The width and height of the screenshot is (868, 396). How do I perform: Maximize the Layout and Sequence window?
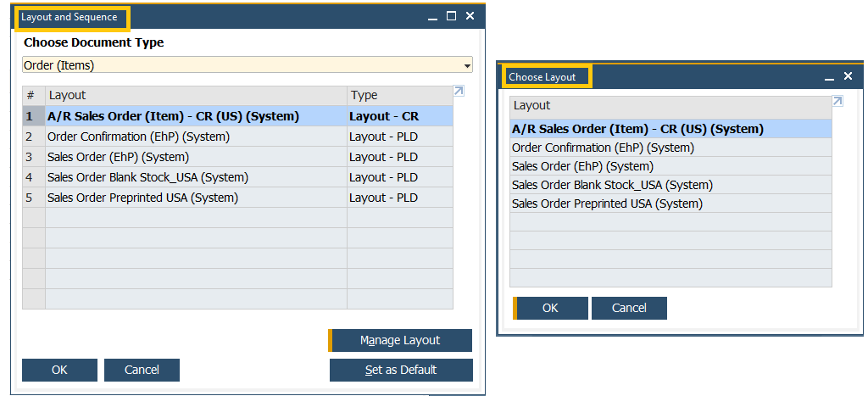point(451,16)
